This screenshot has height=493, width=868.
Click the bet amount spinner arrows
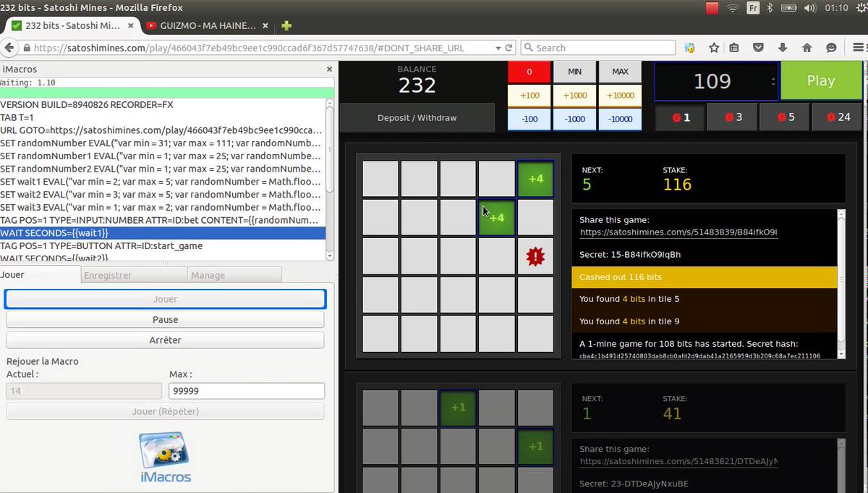pyautogui.click(x=775, y=81)
